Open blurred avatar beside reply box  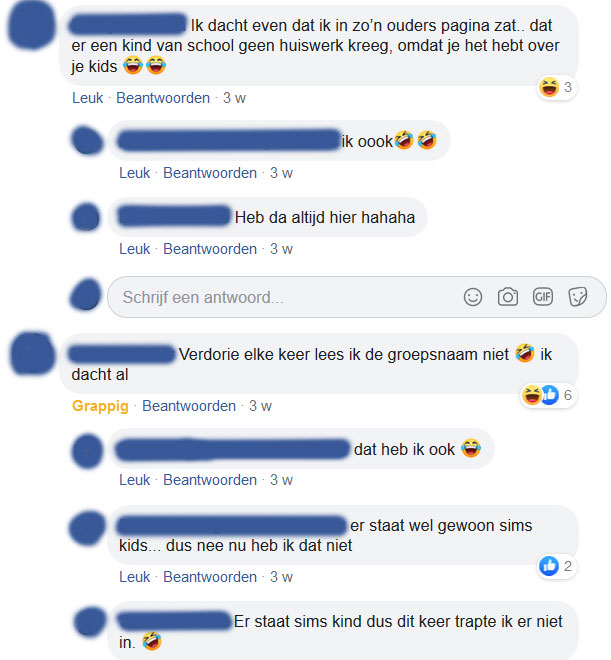(x=86, y=294)
